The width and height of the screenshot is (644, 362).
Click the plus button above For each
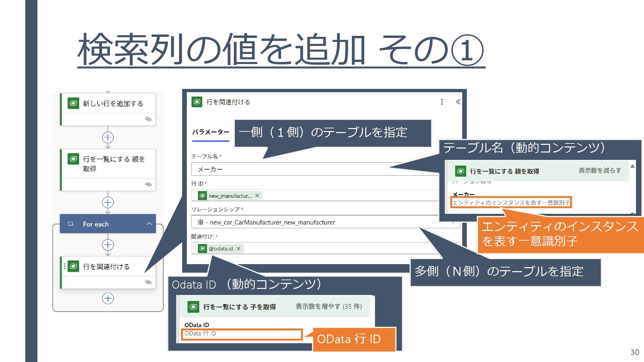click(108, 202)
